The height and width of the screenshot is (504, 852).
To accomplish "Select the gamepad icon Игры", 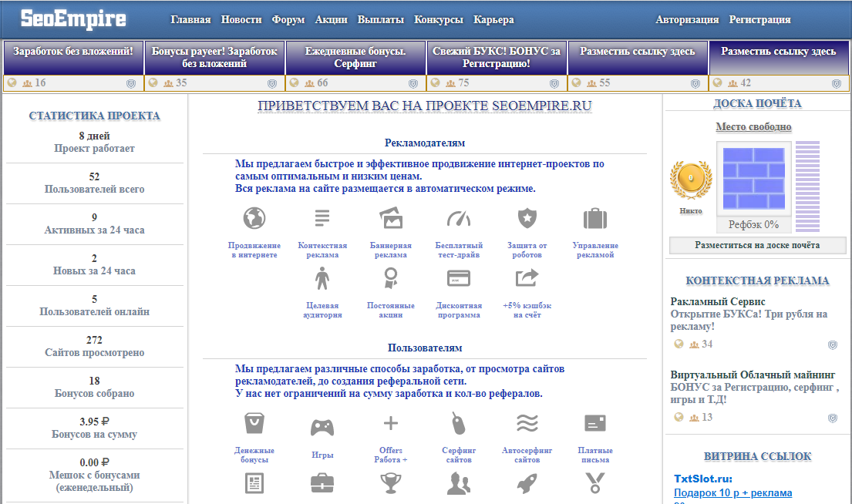I will [322, 425].
